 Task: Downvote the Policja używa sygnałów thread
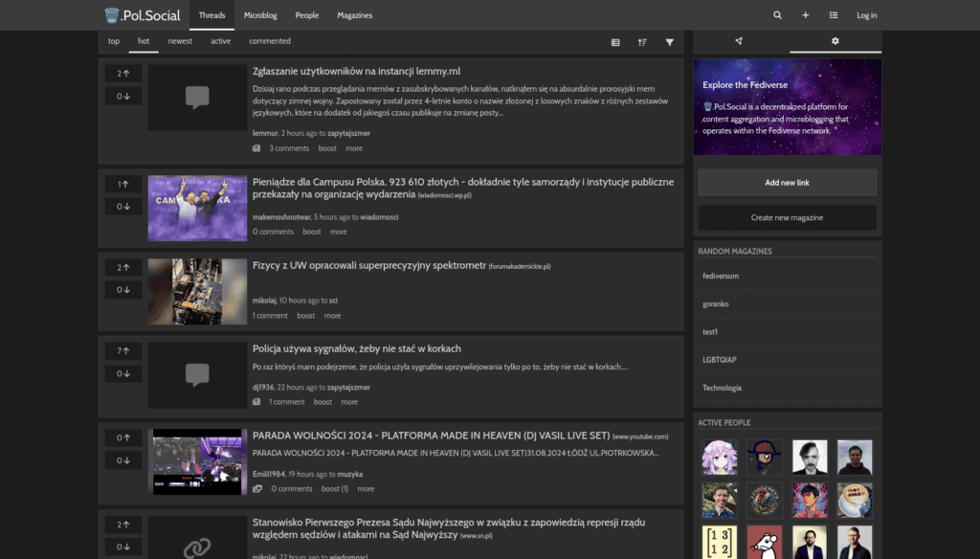click(123, 373)
